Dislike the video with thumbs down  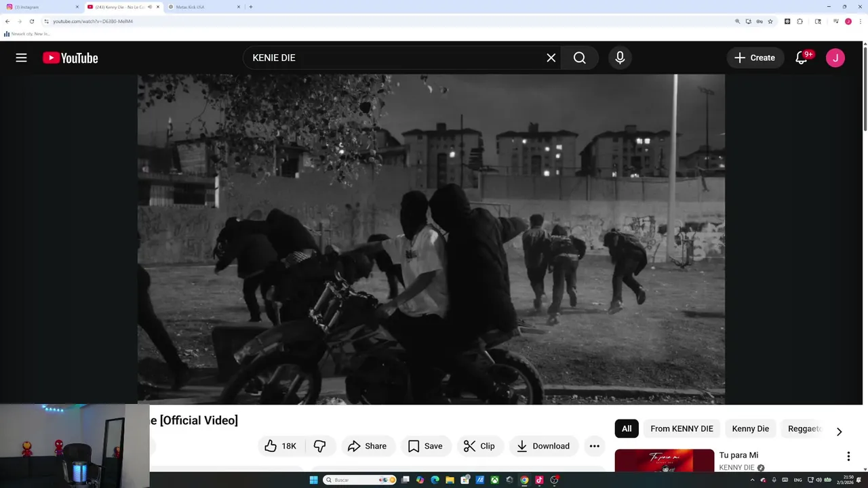pos(319,446)
